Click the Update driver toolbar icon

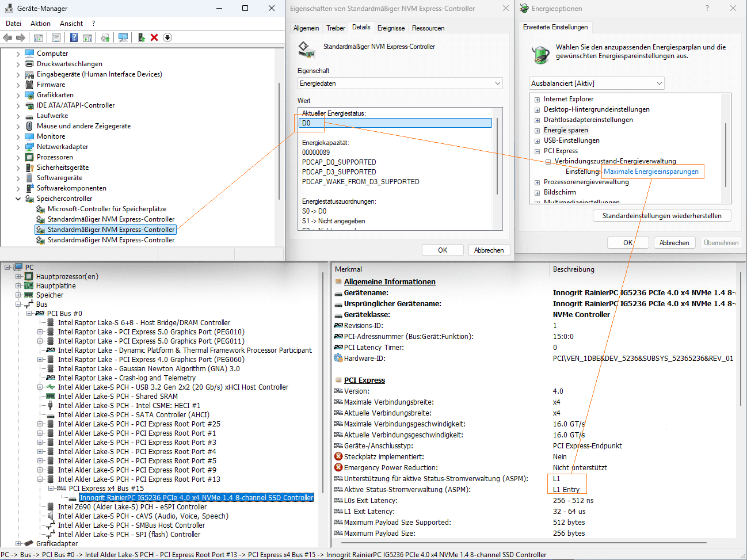pyautogui.click(x=105, y=37)
